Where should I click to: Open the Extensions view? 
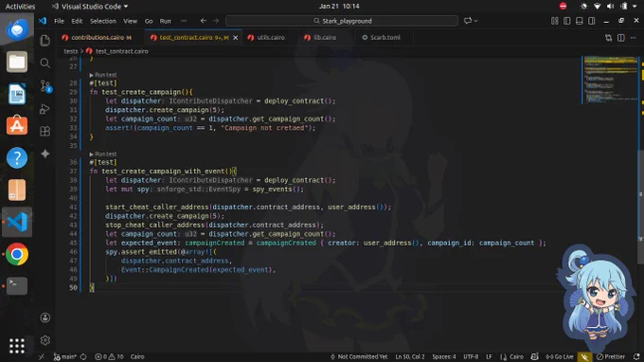[45, 131]
